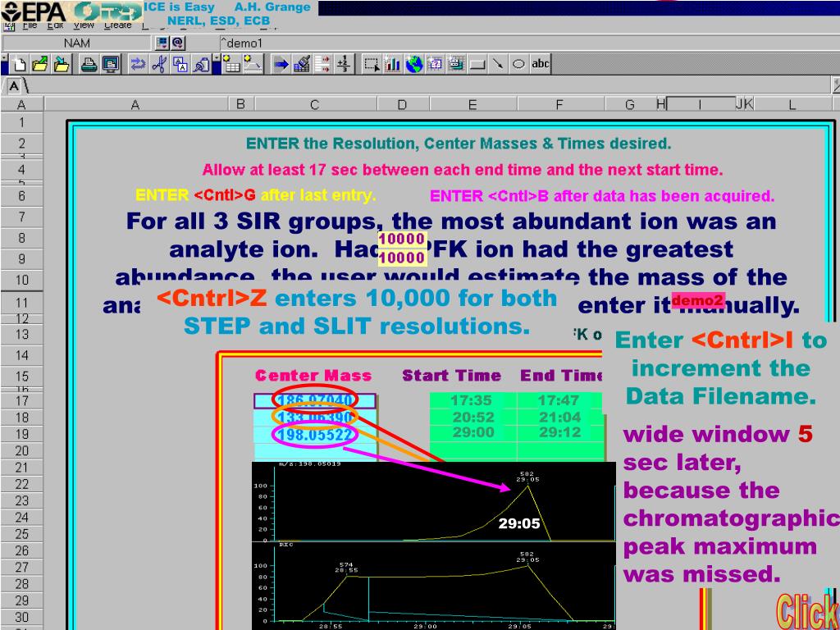The image size is (840, 630).
Task: Click the sheet-letter A select-all corner button
Action: (x=21, y=104)
